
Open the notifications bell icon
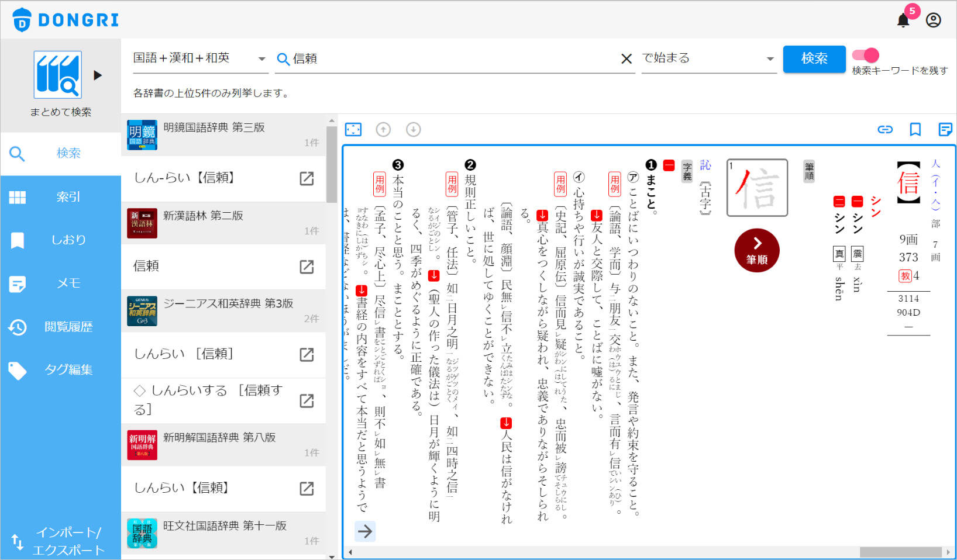[x=903, y=20]
